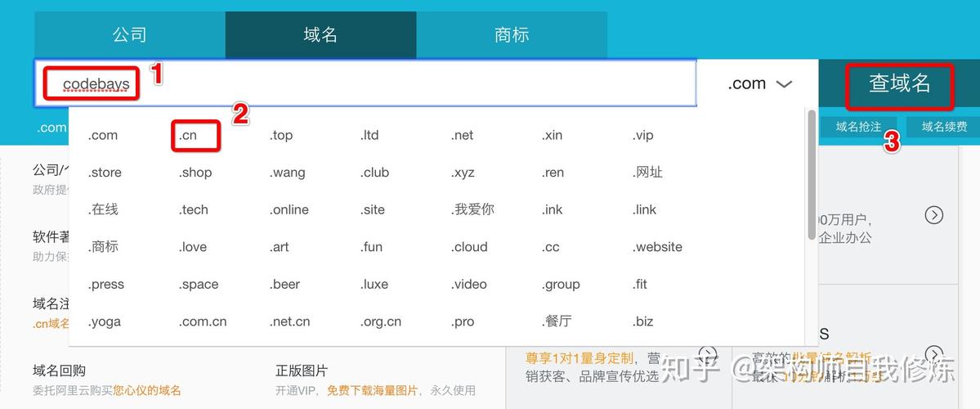Viewport: 980px width, 409px height.
Task: Choose the .vip suffix
Action: tap(642, 135)
